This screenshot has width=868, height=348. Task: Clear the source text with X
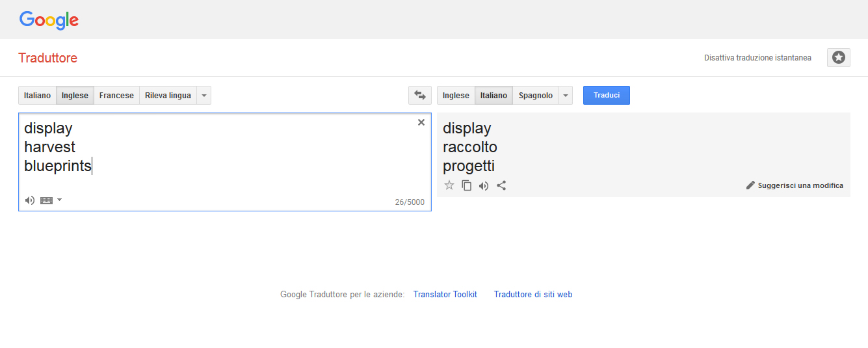pyautogui.click(x=421, y=122)
